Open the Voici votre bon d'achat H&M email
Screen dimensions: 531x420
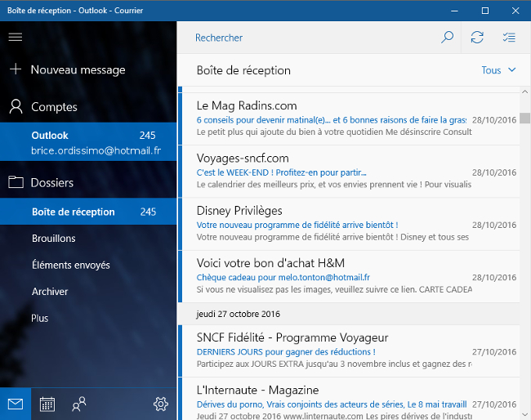point(349,276)
